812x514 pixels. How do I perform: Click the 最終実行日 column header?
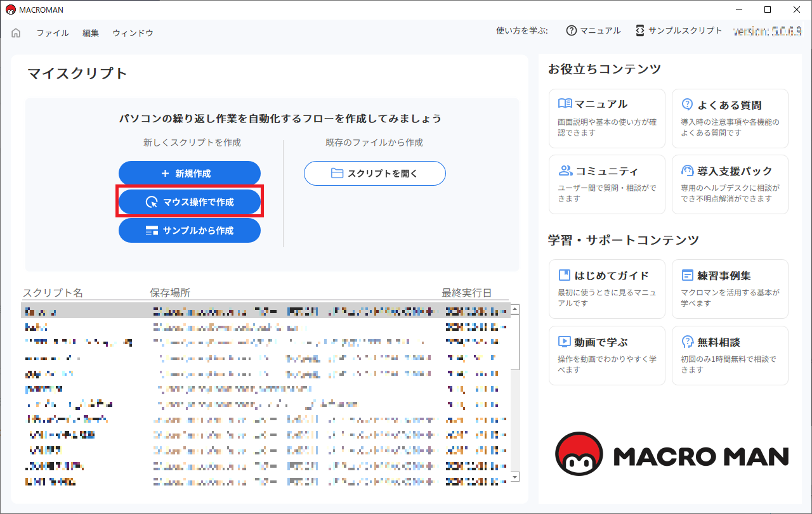[x=467, y=293]
